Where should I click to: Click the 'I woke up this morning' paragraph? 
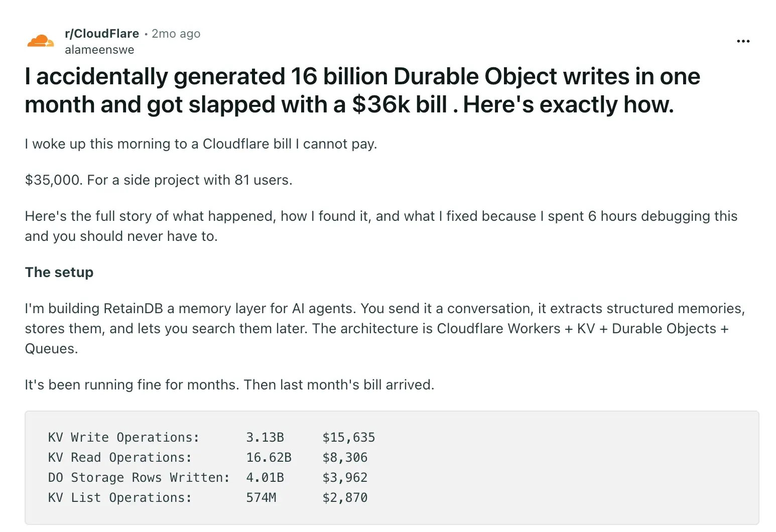tap(201, 144)
